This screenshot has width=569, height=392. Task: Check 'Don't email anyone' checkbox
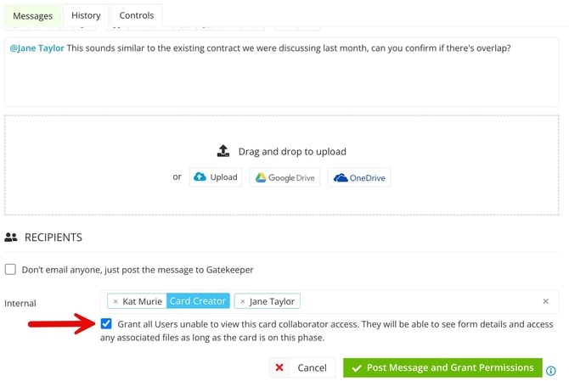pyautogui.click(x=11, y=270)
